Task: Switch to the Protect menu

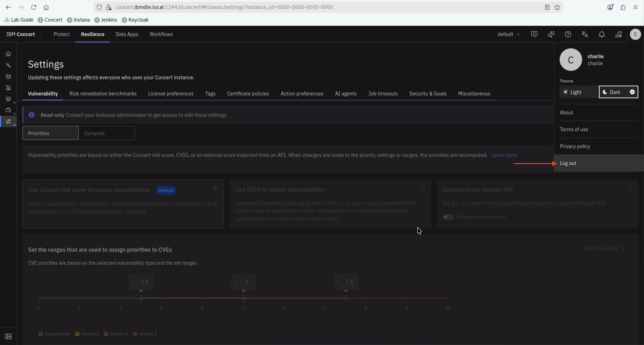Action: (62, 34)
